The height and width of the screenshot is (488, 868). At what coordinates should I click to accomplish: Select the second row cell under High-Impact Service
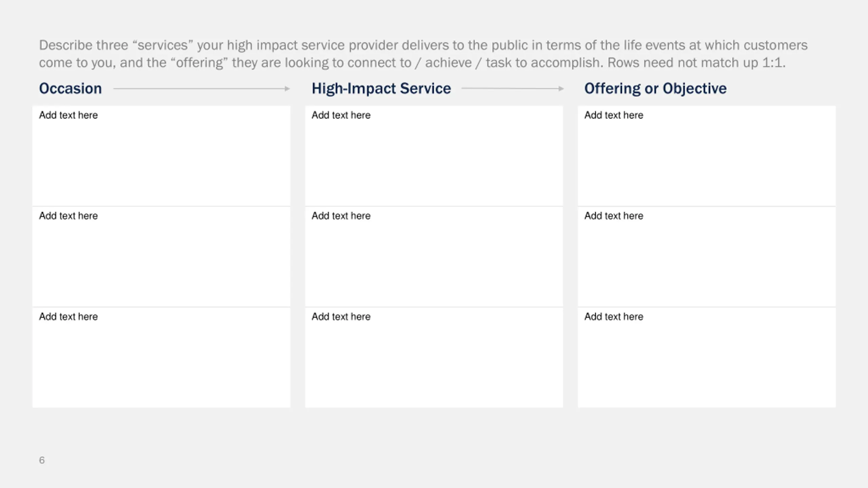[x=434, y=257]
